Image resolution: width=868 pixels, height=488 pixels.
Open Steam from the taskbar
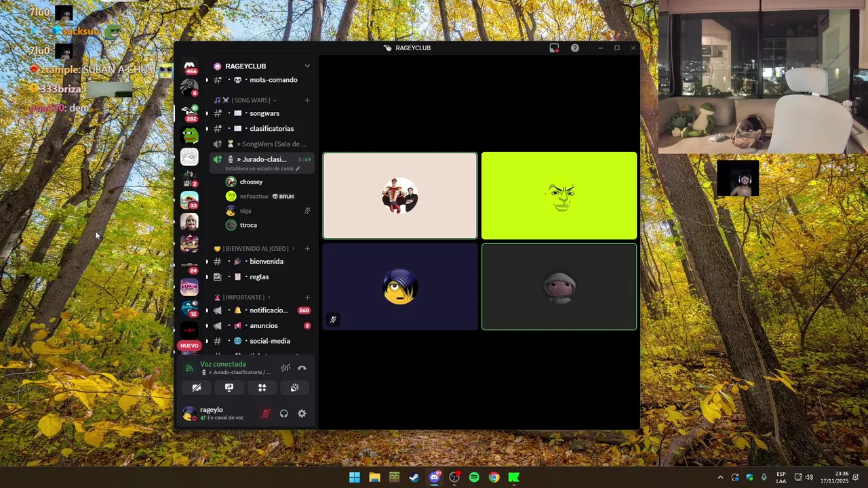[x=414, y=477]
